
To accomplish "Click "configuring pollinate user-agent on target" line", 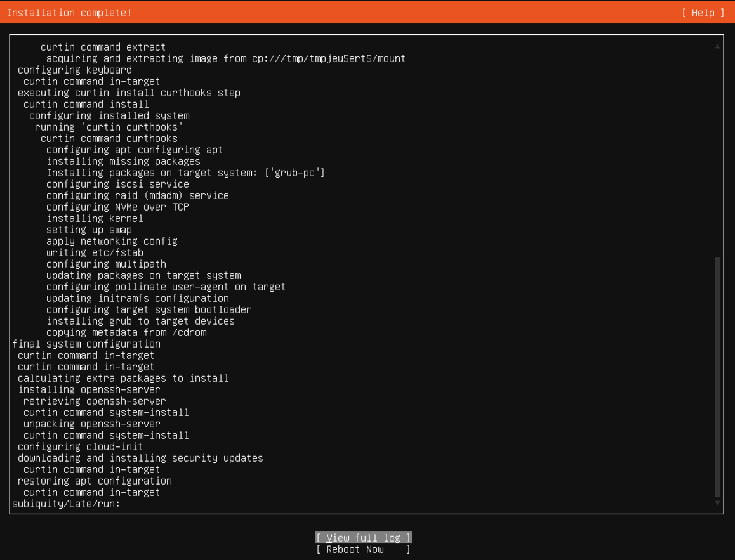I will (x=166, y=287).
